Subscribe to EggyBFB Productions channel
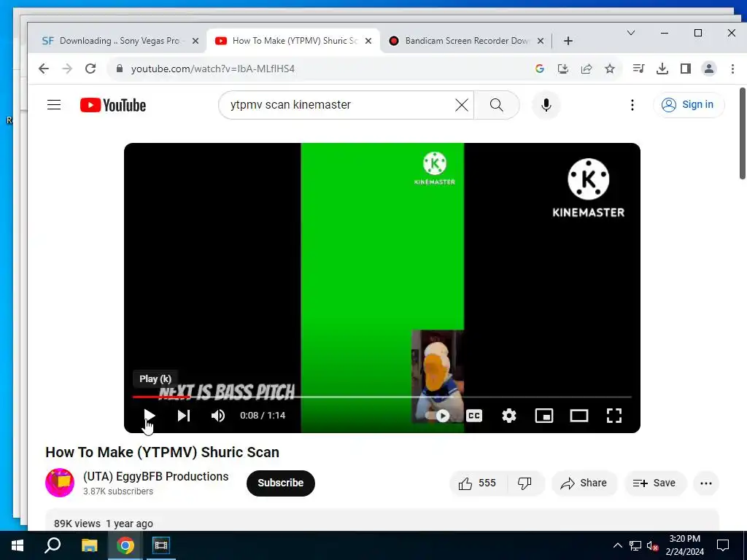The height and width of the screenshot is (560, 747). [281, 483]
